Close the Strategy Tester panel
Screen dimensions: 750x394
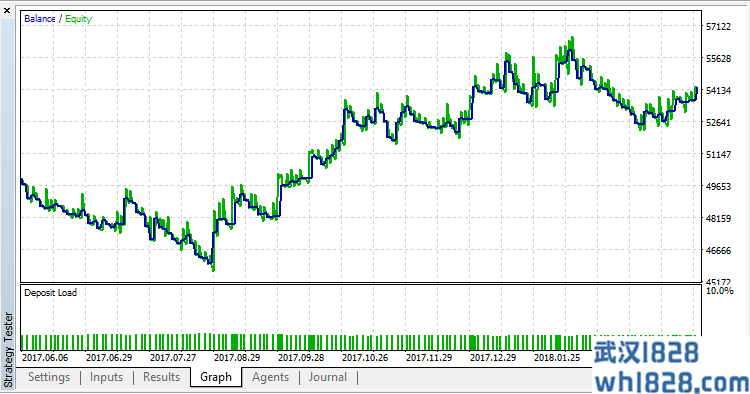click(x=7, y=10)
